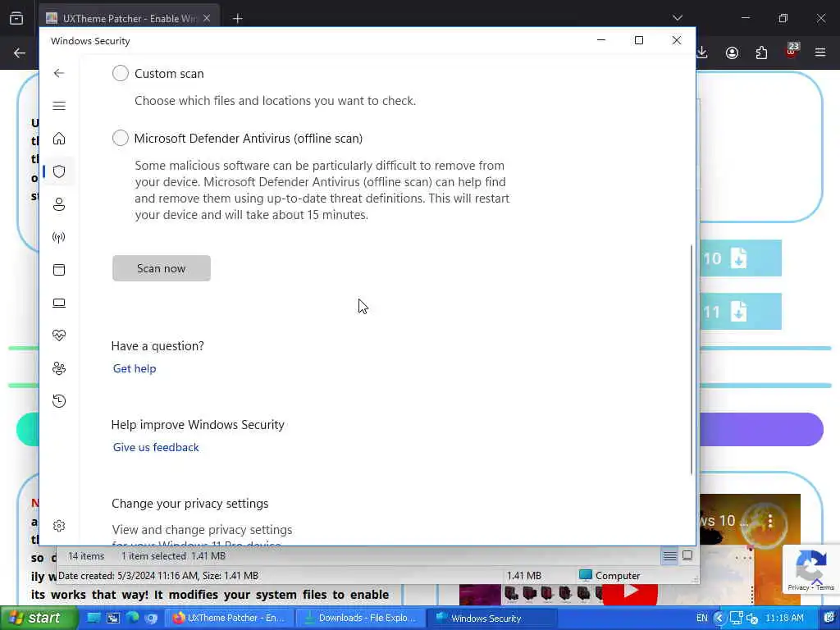This screenshot has height=630, width=840.
Task: Open the hamburger navigation menu in Windows Security
Action: coord(59,106)
